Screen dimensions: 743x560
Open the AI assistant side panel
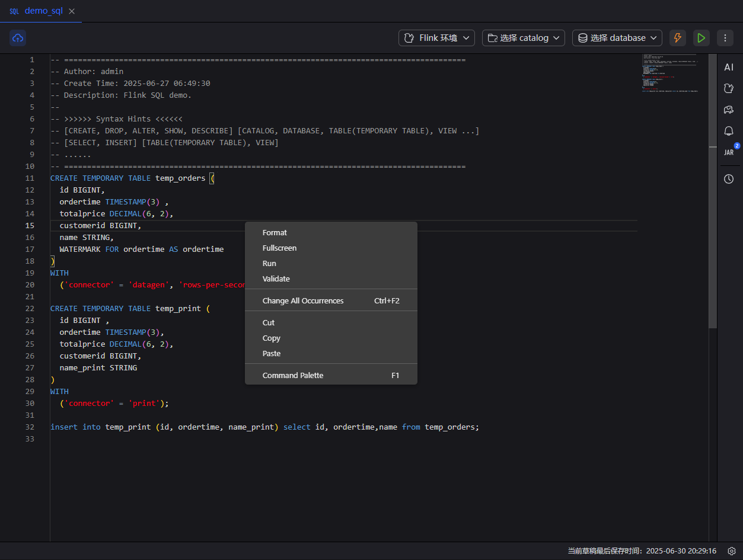(729, 68)
